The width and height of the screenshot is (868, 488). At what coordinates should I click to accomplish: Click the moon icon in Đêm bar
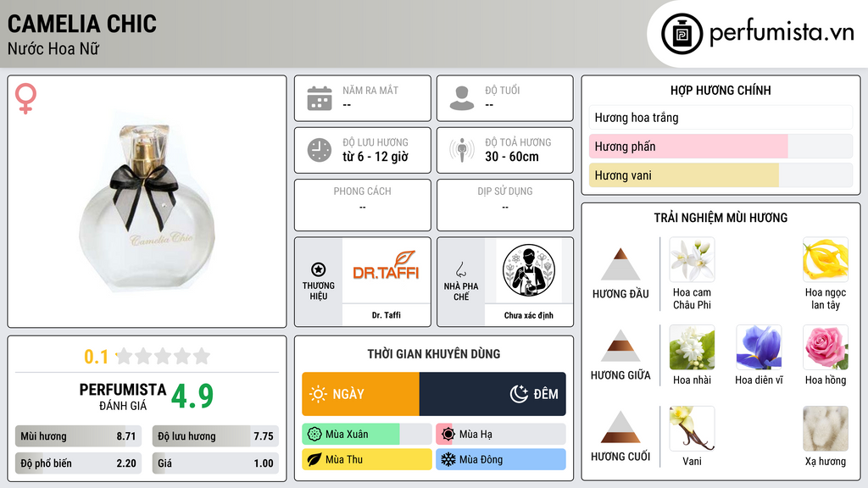[x=519, y=394]
